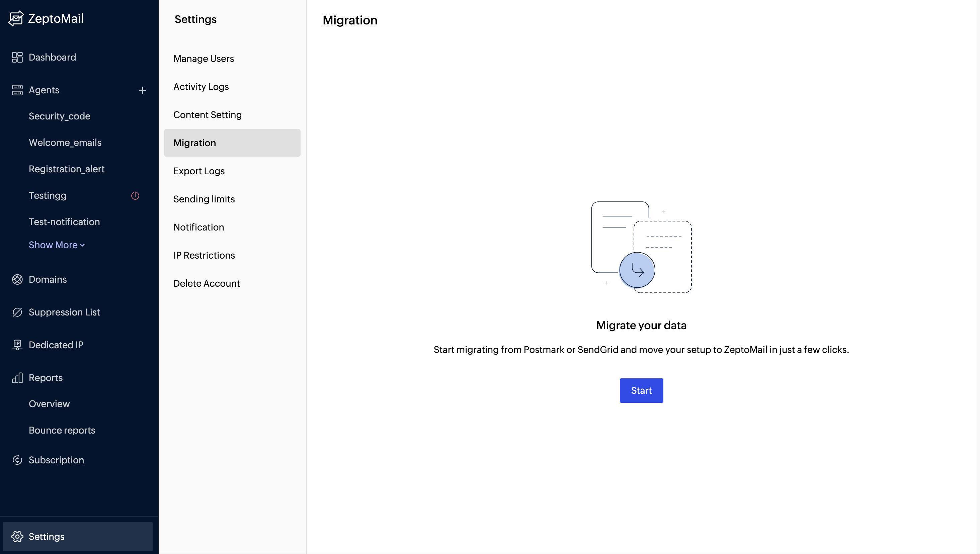The height and width of the screenshot is (554, 980).
Task: Expand the Show More agents list
Action: click(57, 245)
